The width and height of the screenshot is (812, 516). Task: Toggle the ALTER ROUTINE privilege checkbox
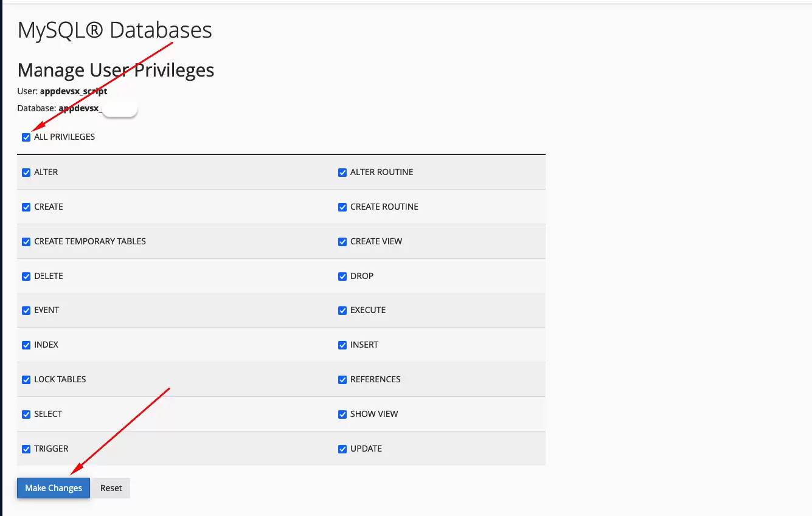click(x=342, y=172)
